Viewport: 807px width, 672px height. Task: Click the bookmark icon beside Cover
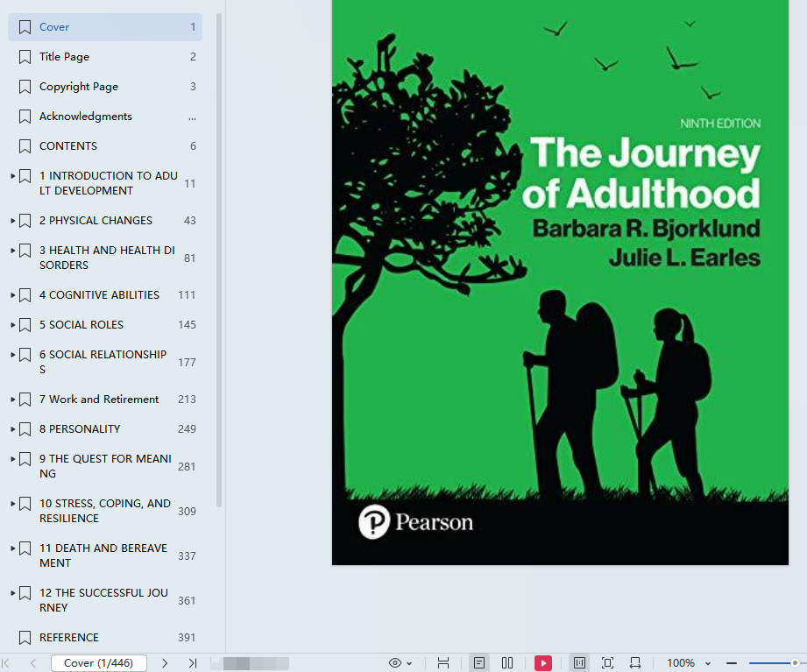click(25, 27)
